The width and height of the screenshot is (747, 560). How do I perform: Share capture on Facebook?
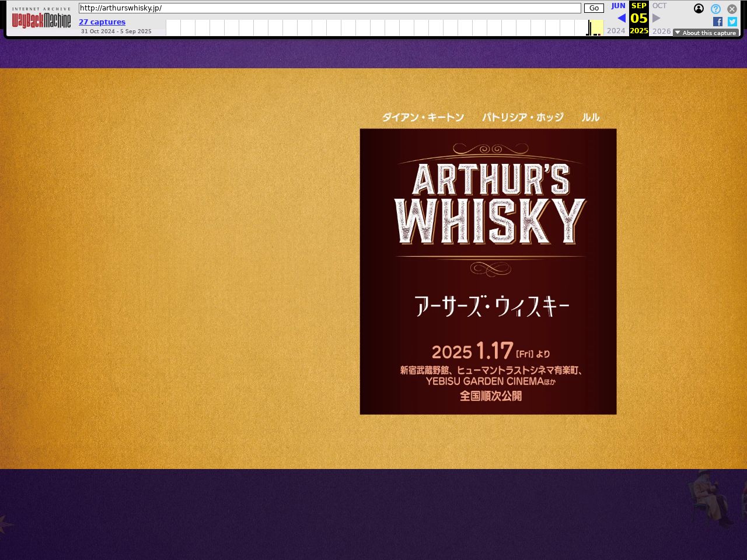pos(718,22)
